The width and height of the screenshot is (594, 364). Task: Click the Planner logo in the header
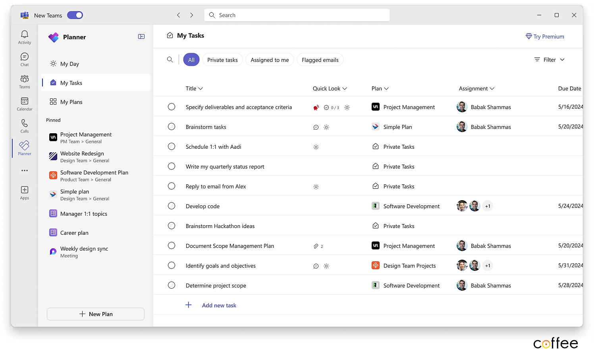pyautogui.click(x=54, y=37)
